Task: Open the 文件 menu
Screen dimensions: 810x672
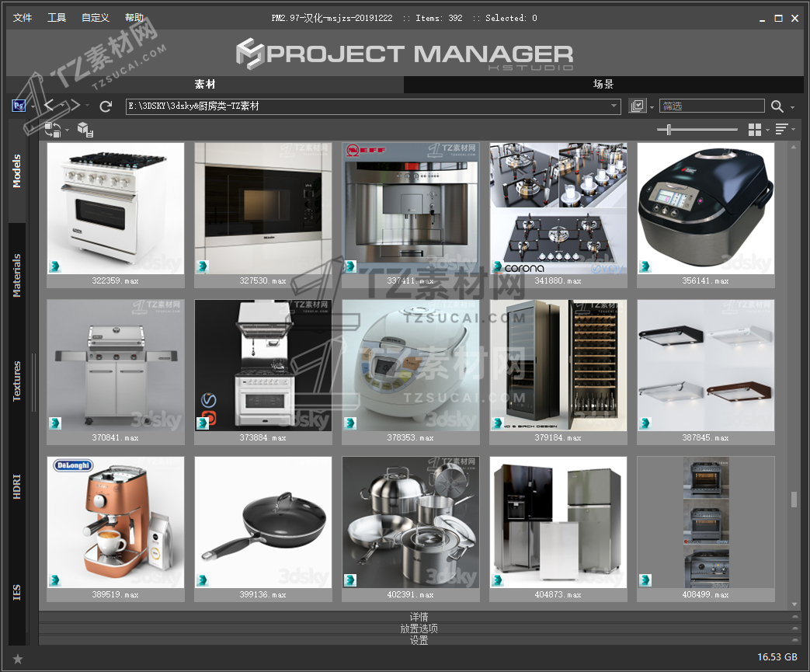Action: 23,18
